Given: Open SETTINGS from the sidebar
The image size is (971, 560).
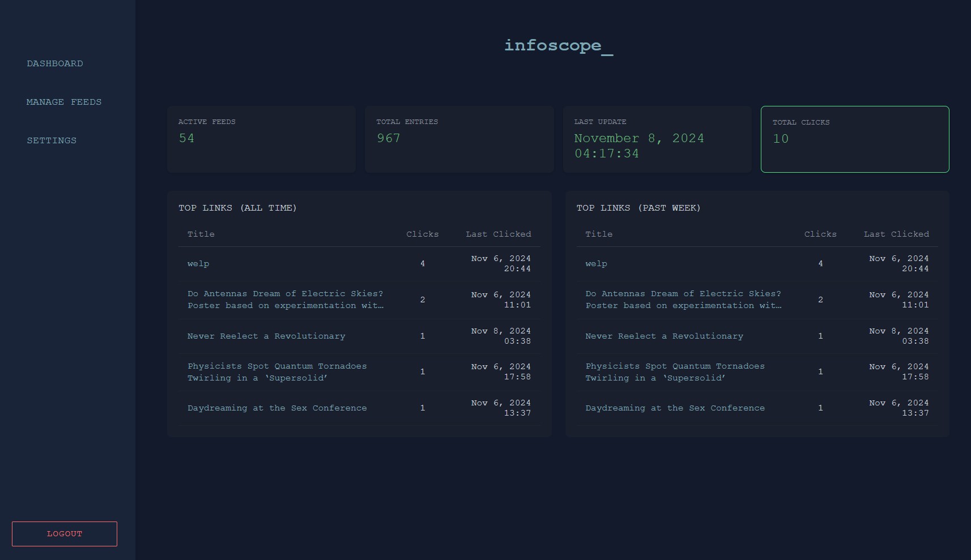Looking at the screenshot, I should 52,140.
